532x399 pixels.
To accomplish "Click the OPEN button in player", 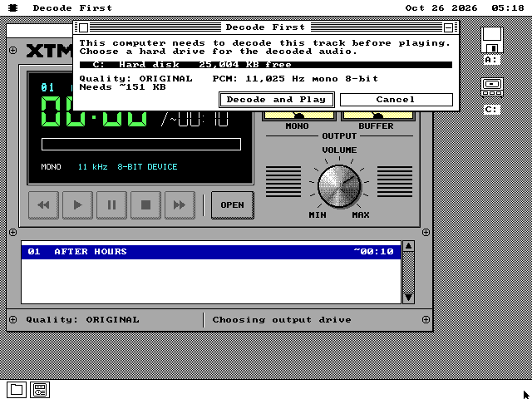I will [x=233, y=205].
